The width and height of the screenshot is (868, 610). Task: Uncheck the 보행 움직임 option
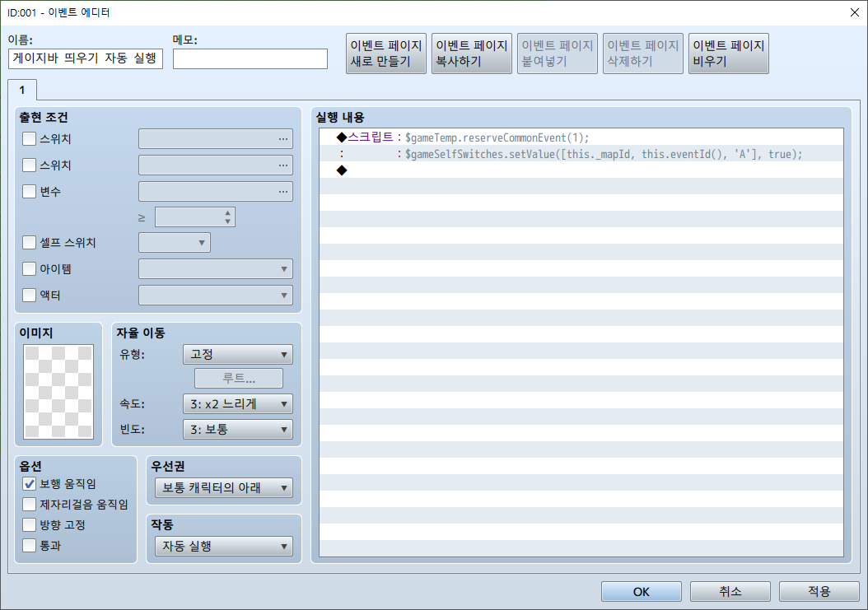click(30, 484)
